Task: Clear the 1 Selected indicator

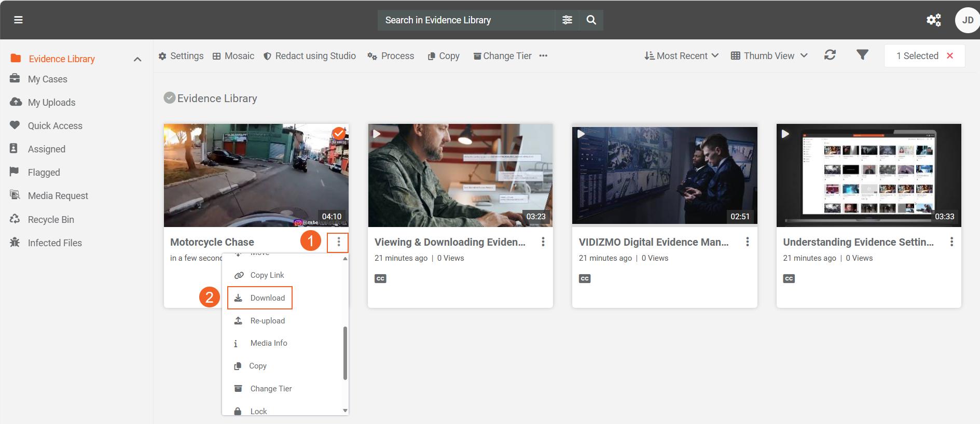Action: (x=950, y=55)
